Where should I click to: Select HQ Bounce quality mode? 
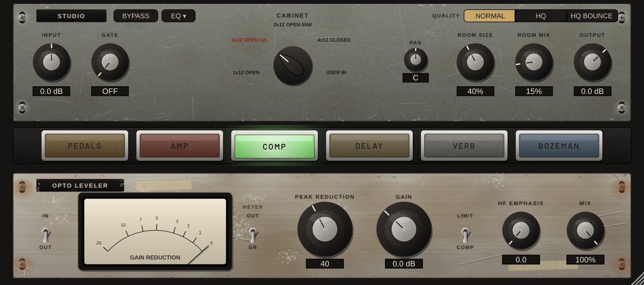pos(592,16)
